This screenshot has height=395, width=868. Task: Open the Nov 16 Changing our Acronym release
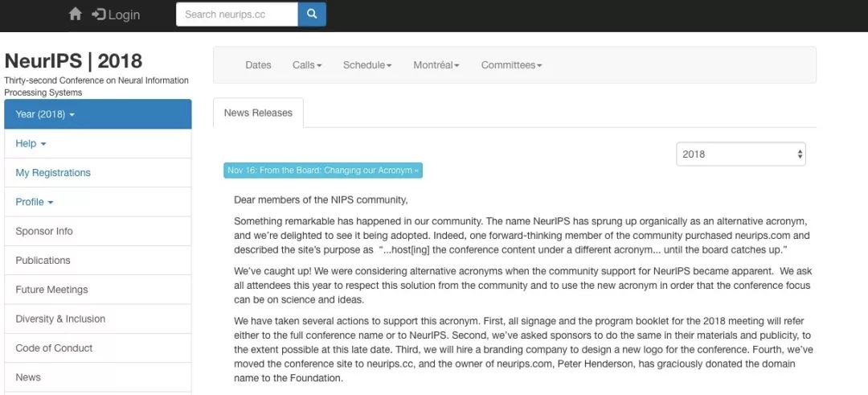point(323,170)
